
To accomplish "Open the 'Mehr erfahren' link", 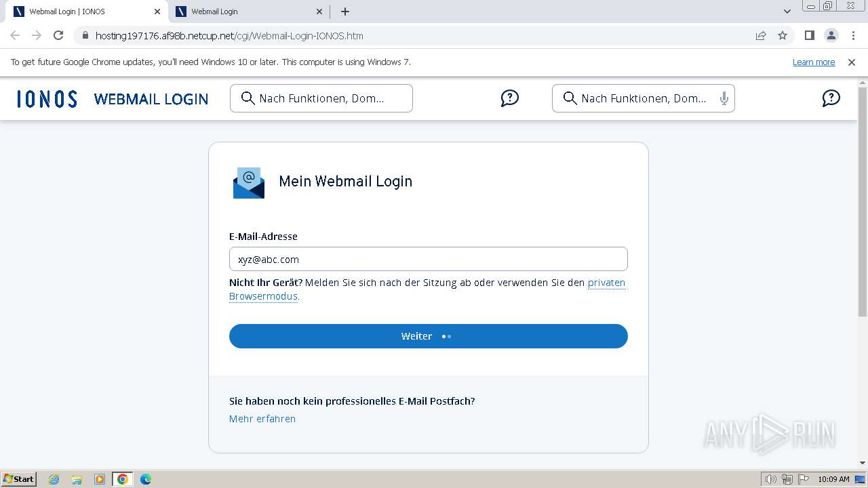I will click(x=262, y=419).
